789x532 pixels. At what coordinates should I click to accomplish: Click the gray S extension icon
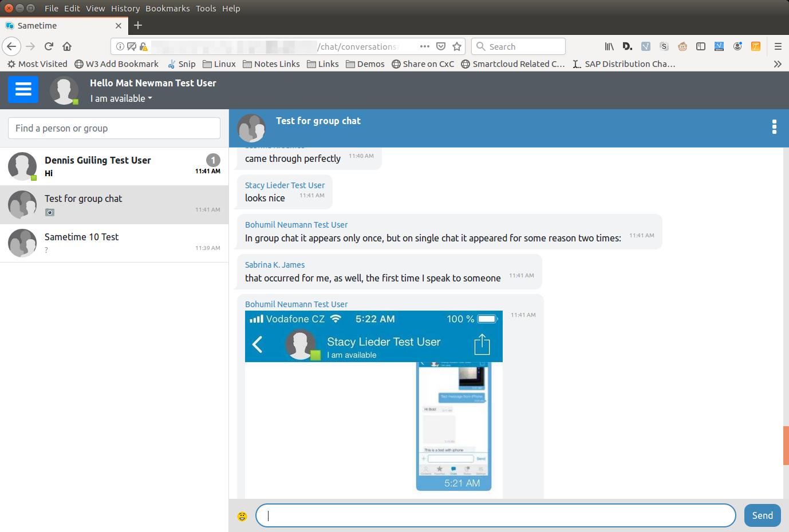664,46
